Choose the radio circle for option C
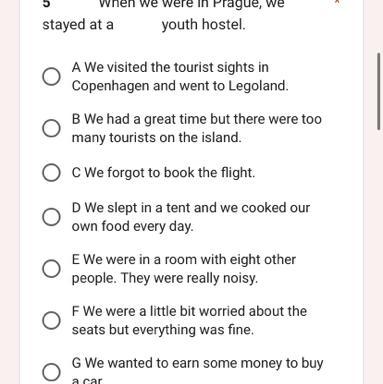 (x=51, y=173)
